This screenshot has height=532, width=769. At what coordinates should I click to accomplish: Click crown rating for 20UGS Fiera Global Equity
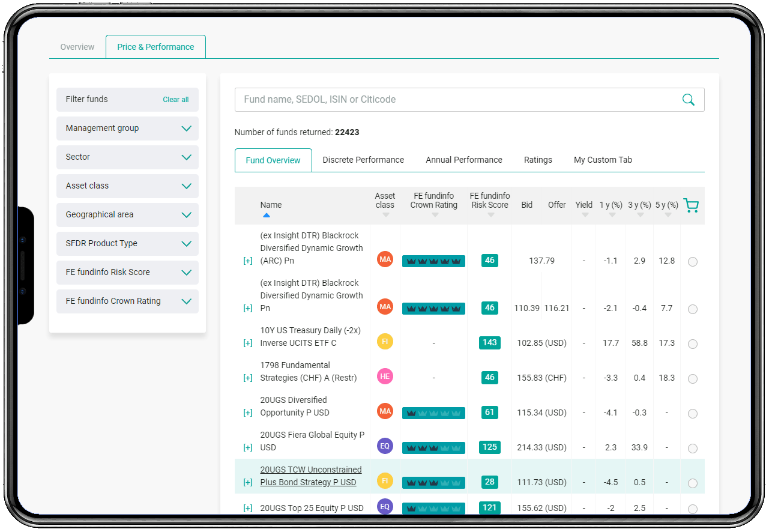(x=433, y=448)
